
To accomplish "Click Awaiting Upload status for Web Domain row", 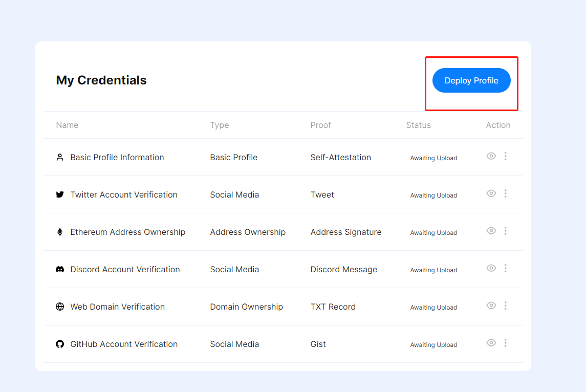I will 433,308.
